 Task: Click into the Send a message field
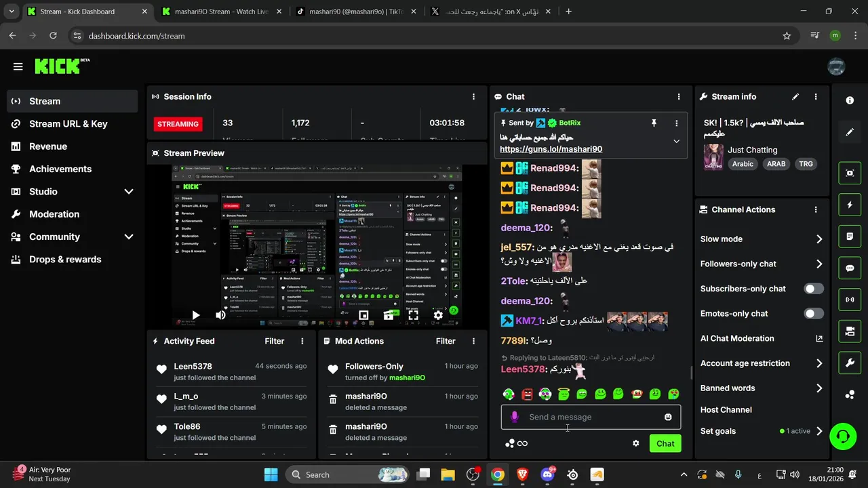pyautogui.click(x=591, y=417)
